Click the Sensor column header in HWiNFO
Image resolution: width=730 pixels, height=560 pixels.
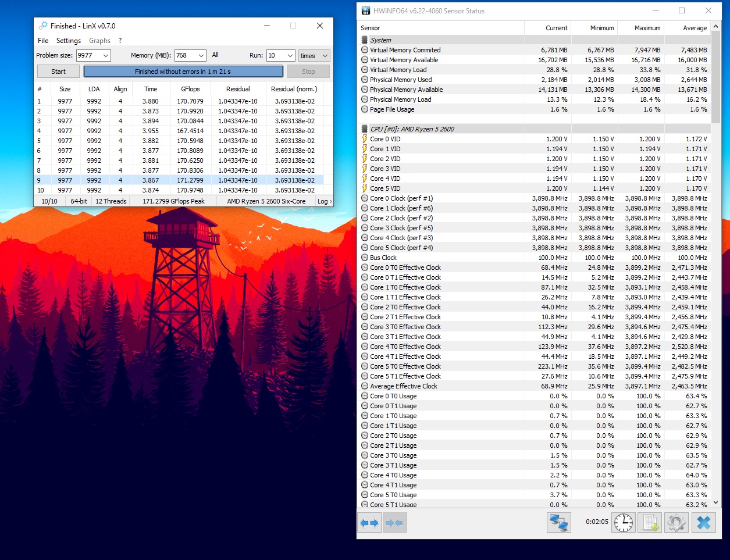point(441,28)
